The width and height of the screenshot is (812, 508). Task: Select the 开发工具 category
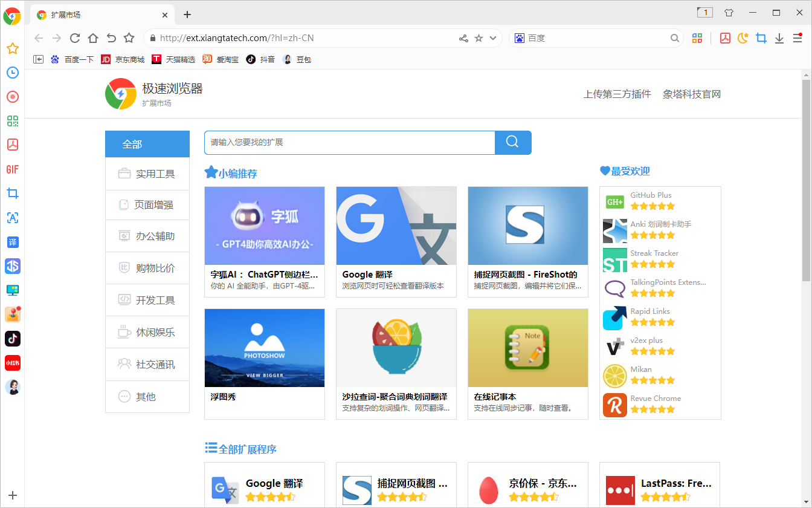pyautogui.click(x=147, y=300)
